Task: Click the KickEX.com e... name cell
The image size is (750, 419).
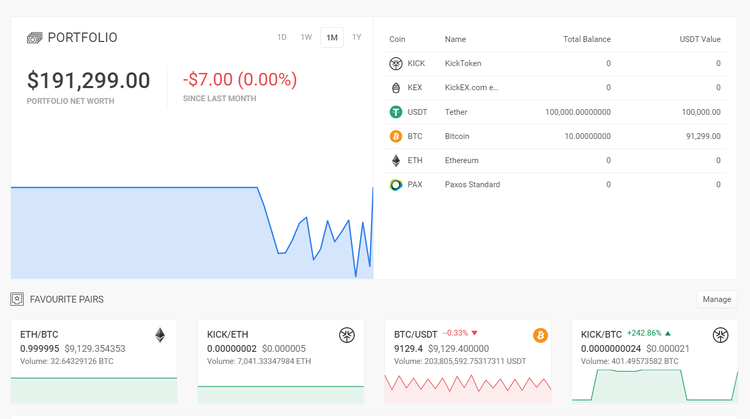Action: 471,88
